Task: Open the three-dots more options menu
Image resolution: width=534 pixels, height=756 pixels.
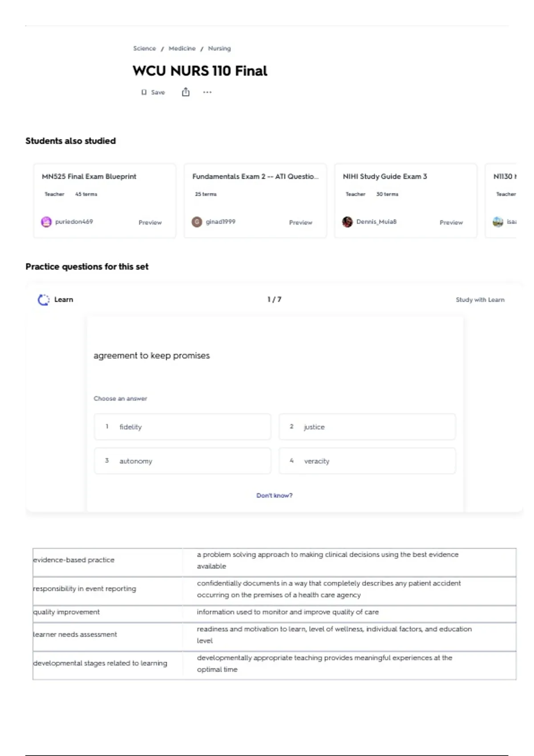Action: [x=207, y=92]
